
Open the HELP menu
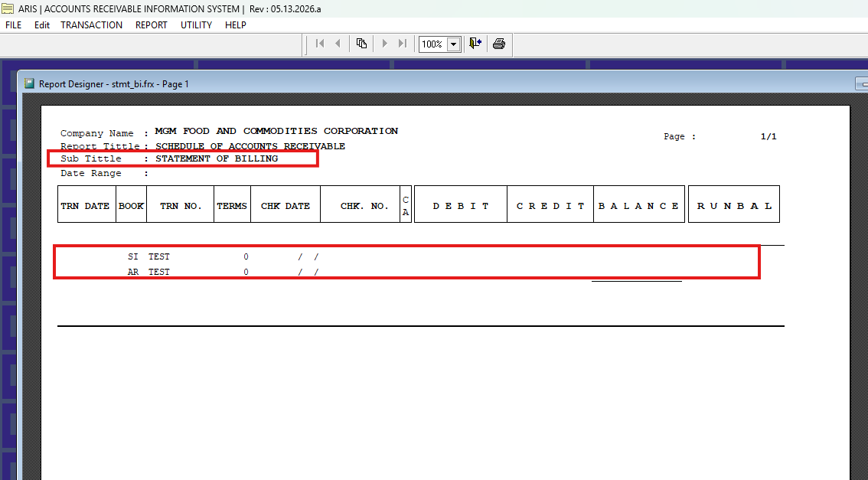[235, 25]
